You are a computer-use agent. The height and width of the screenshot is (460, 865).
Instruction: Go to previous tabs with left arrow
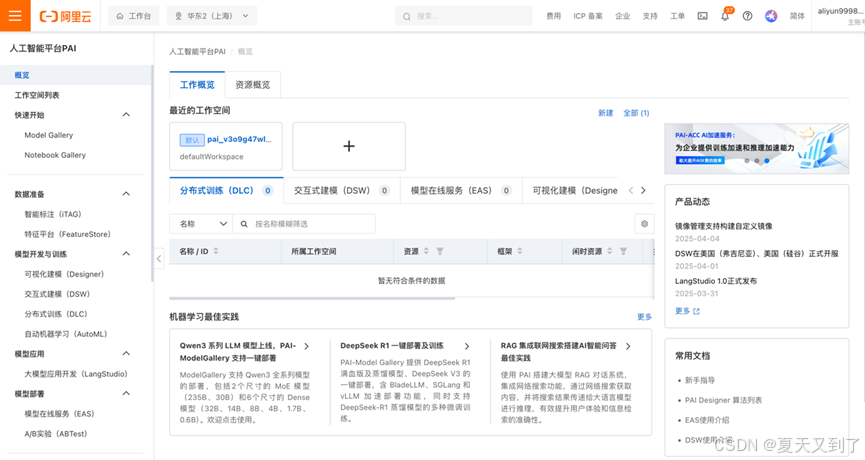(631, 190)
